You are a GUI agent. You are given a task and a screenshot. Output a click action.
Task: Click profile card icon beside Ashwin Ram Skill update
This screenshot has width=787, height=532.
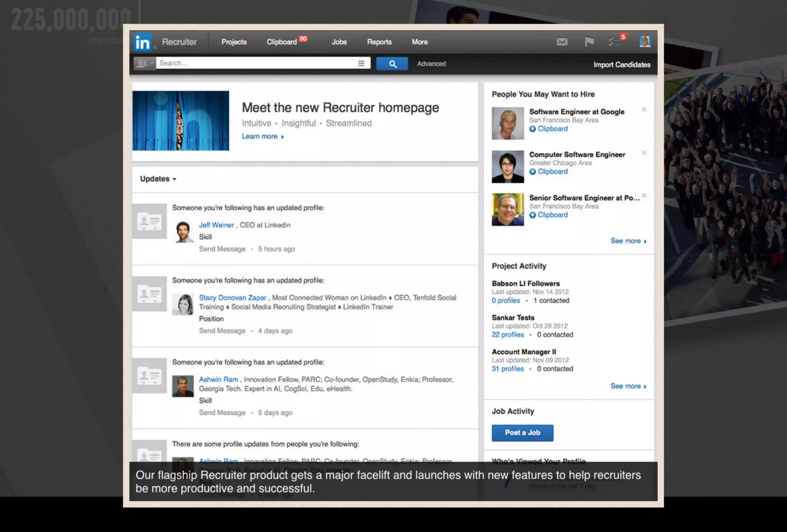pyautogui.click(x=149, y=376)
